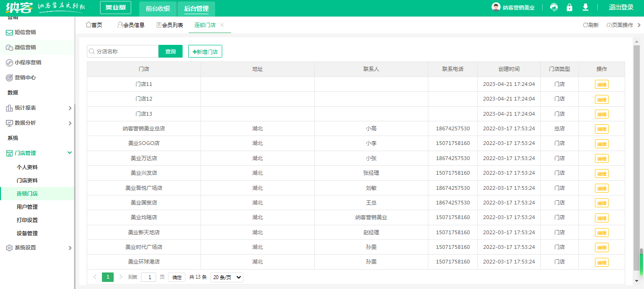This screenshot has width=644, height=289.
Task: Click the user avatar in header
Action: click(x=496, y=7)
